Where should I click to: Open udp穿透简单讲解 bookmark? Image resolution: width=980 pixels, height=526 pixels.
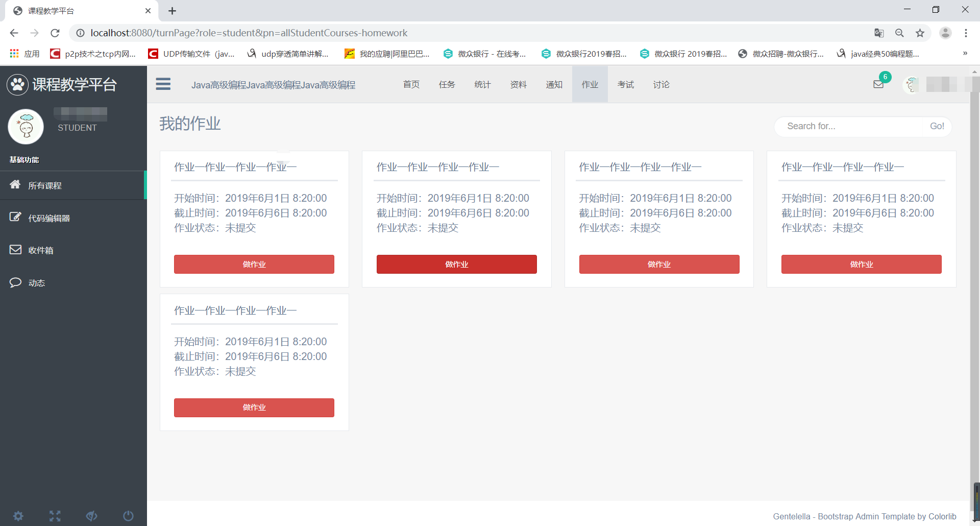point(287,54)
